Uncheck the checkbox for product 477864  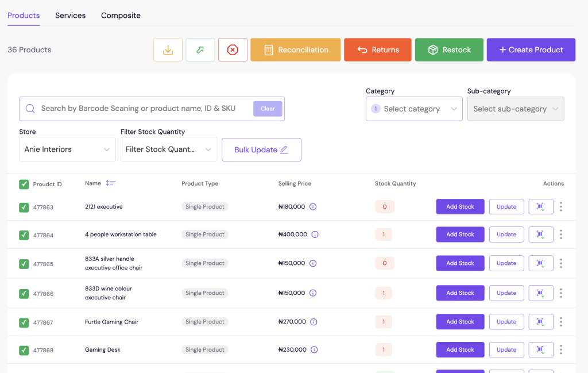(x=24, y=235)
